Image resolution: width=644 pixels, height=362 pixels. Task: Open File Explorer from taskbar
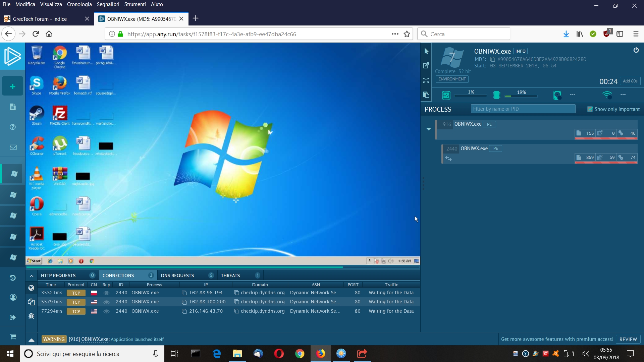[x=237, y=354]
